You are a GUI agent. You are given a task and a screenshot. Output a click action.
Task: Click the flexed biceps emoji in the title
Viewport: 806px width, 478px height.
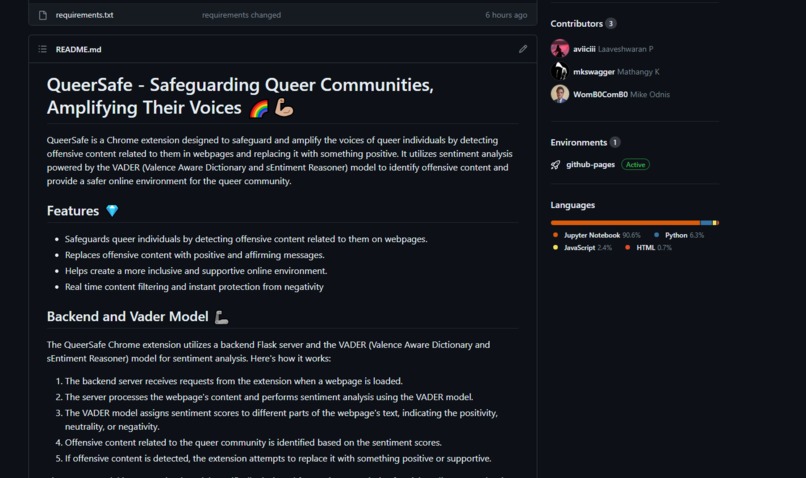click(284, 108)
